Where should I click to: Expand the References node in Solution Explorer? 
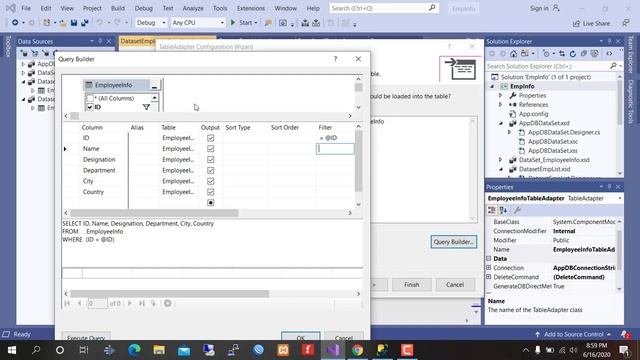pyautogui.click(x=501, y=105)
